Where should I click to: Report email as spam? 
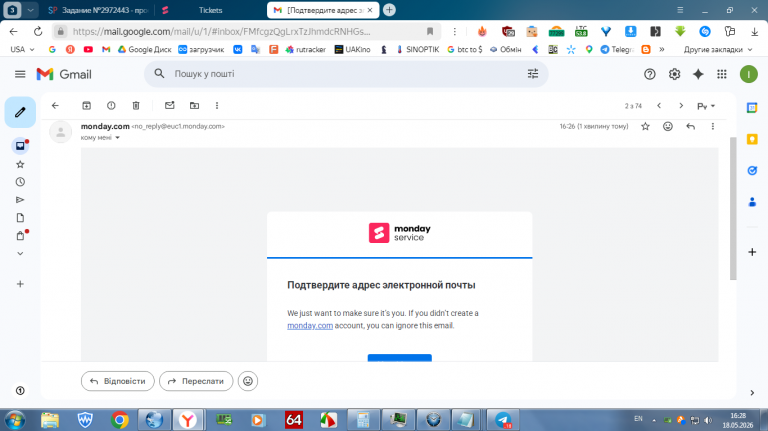click(x=111, y=105)
